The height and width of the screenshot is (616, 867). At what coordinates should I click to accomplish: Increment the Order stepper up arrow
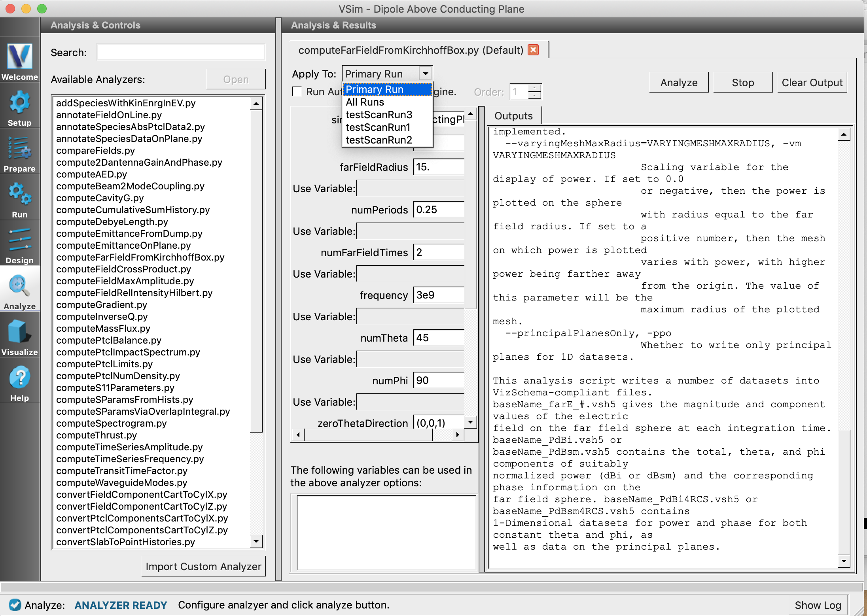[x=534, y=88]
